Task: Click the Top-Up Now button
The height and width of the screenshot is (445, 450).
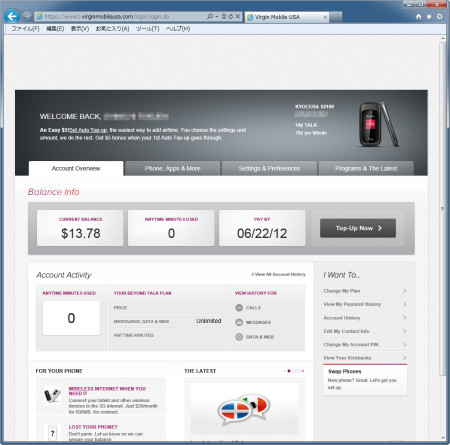Action: [x=358, y=228]
